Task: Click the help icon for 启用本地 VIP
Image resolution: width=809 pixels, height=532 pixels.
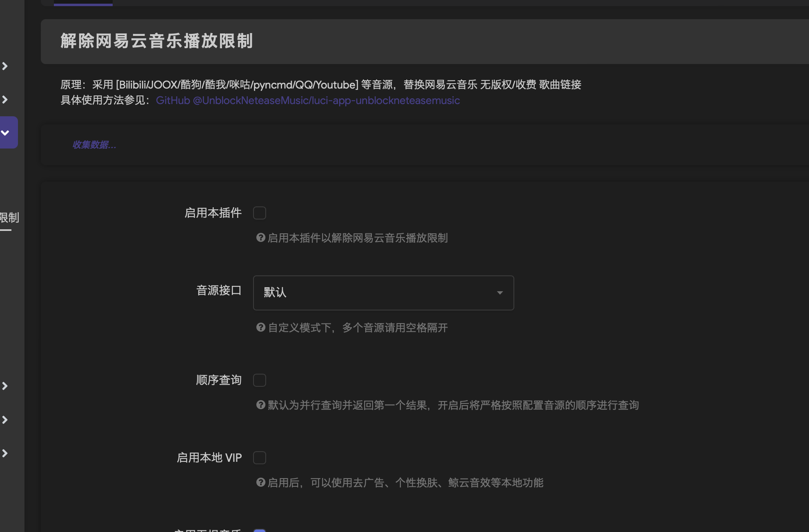Action: pos(260,483)
